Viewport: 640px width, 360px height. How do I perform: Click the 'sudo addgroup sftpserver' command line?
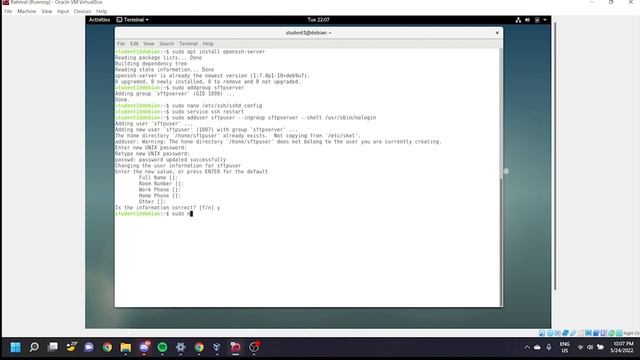tap(180, 87)
